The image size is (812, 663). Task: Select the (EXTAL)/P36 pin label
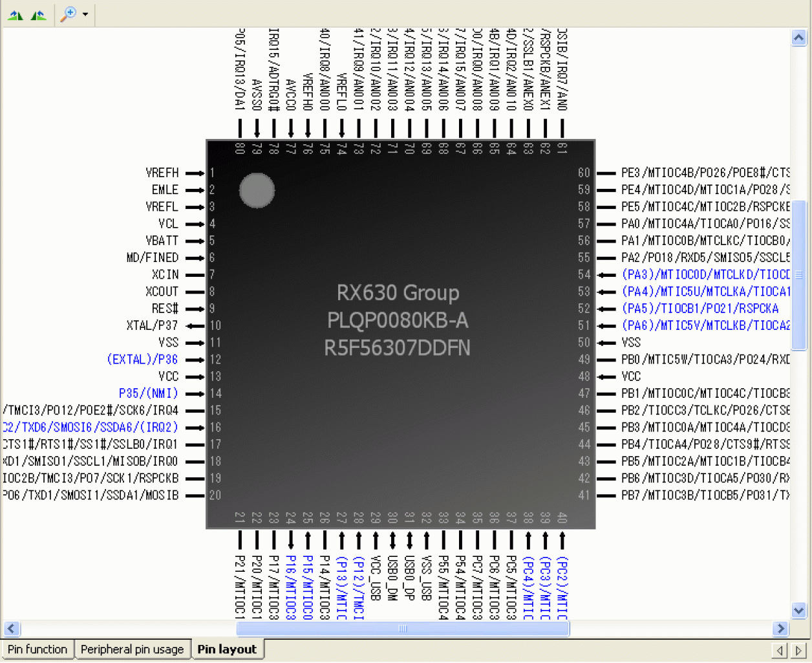coord(143,359)
